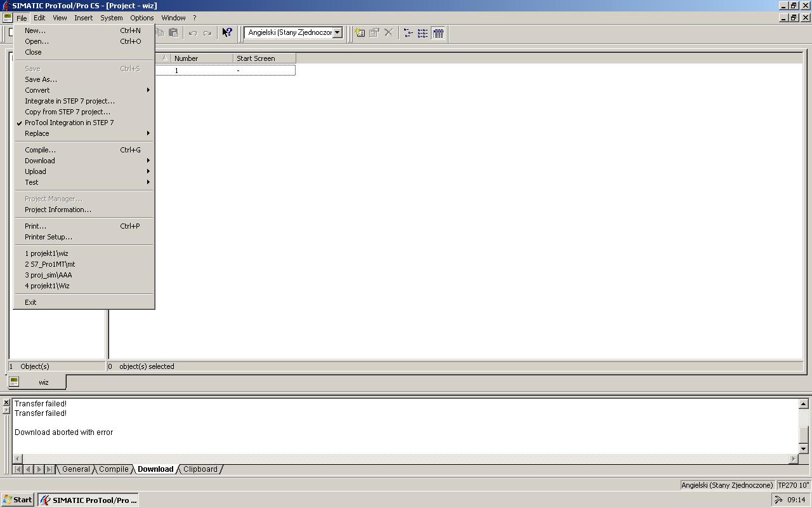Click the output pane scroll up arrow
Screen dimensions: 812x508
(803, 404)
